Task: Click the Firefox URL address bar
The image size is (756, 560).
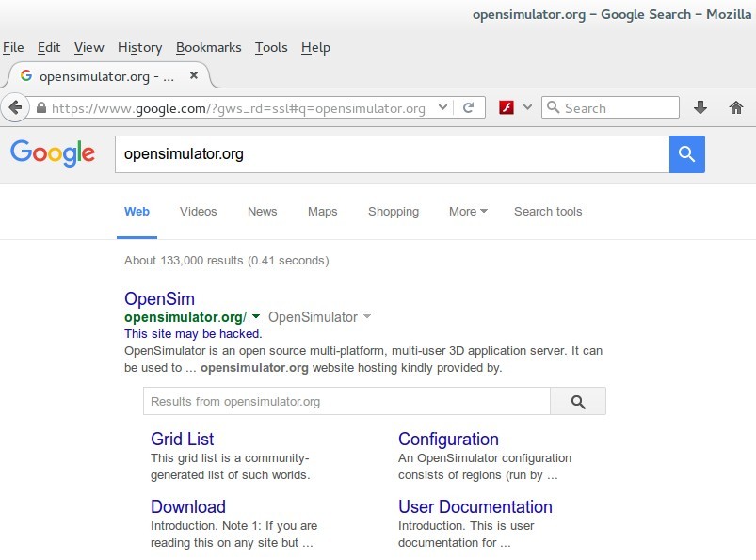Action: pos(238,108)
